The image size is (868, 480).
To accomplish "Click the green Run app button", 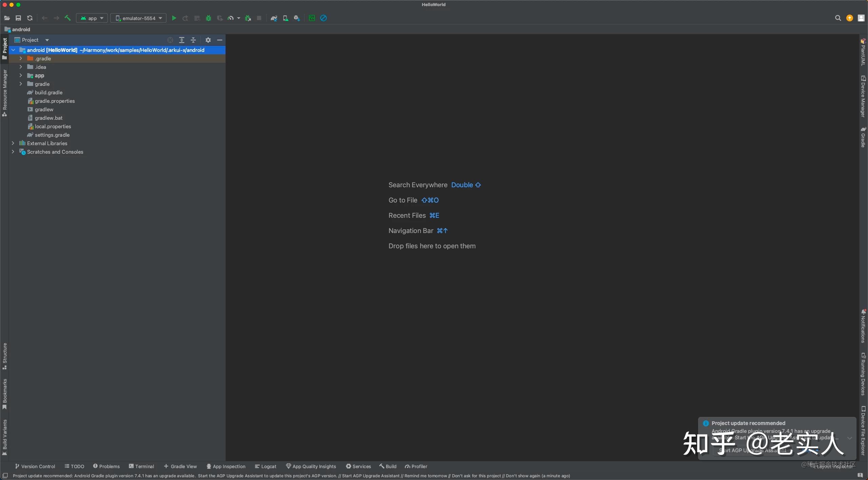I will (x=174, y=18).
